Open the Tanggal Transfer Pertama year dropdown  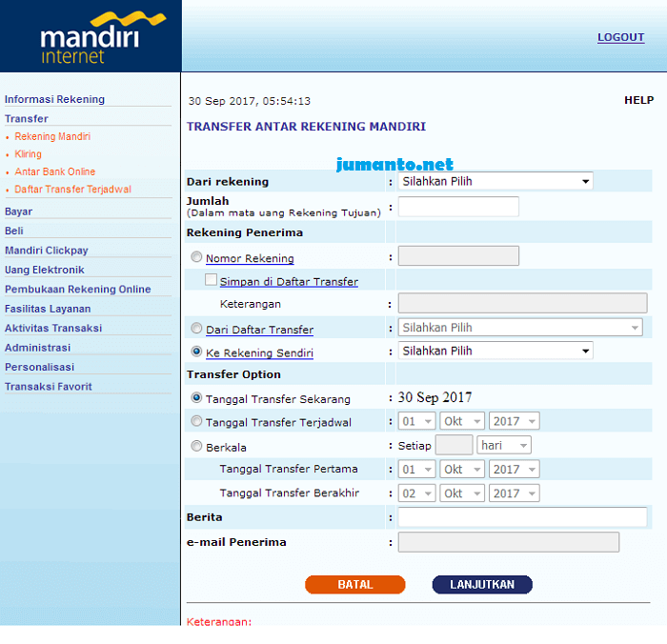click(x=514, y=469)
